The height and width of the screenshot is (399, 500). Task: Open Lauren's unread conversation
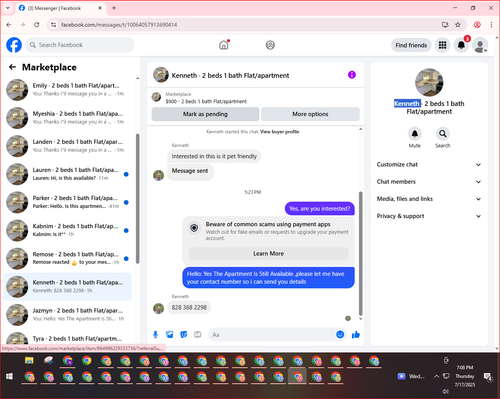point(68,174)
